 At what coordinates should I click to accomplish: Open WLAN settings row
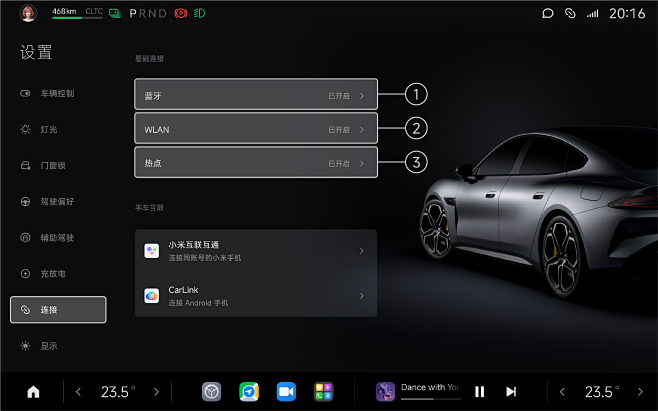(x=256, y=128)
